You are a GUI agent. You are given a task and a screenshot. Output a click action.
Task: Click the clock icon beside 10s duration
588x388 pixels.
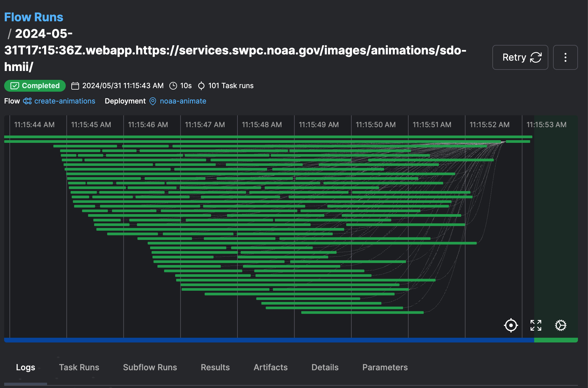point(173,86)
